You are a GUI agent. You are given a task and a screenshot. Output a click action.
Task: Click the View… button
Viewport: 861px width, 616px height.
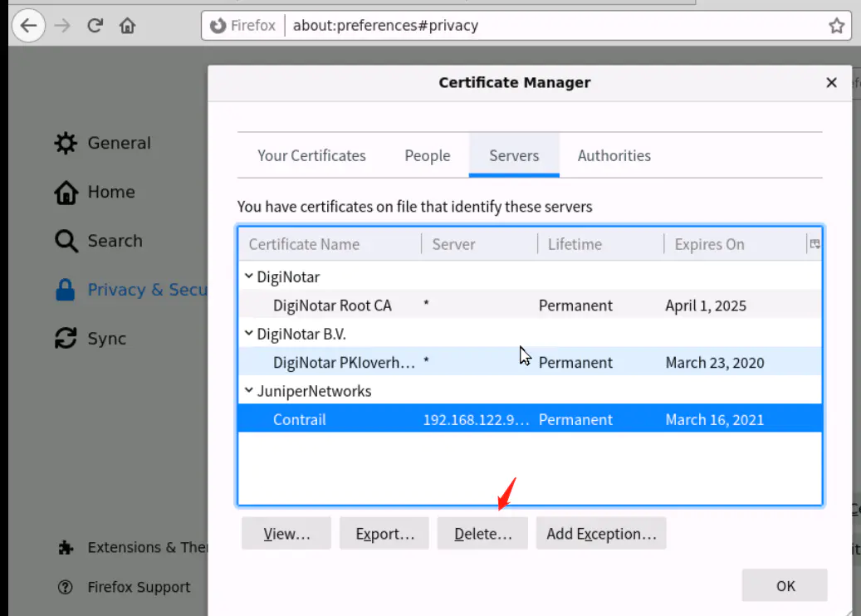286,533
